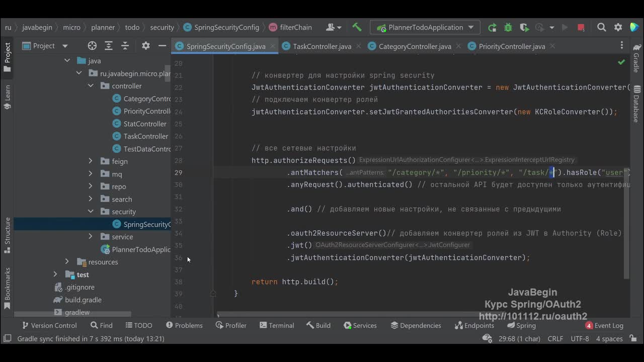Image resolution: width=644 pixels, height=362 pixels.
Task: Expand the search package
Action: point(91,199)
